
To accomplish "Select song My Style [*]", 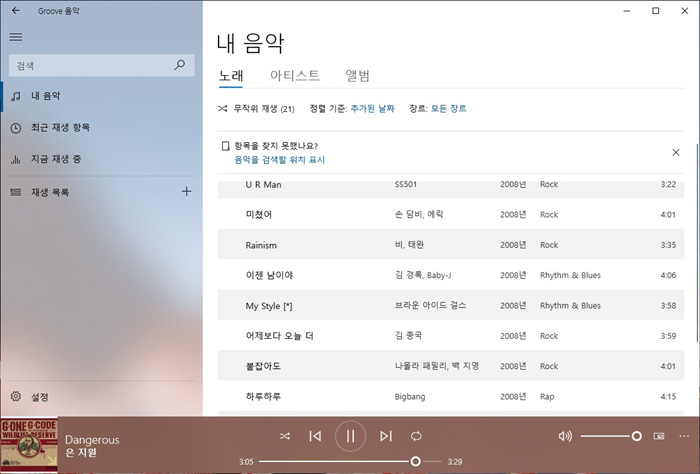I will 451,305.
